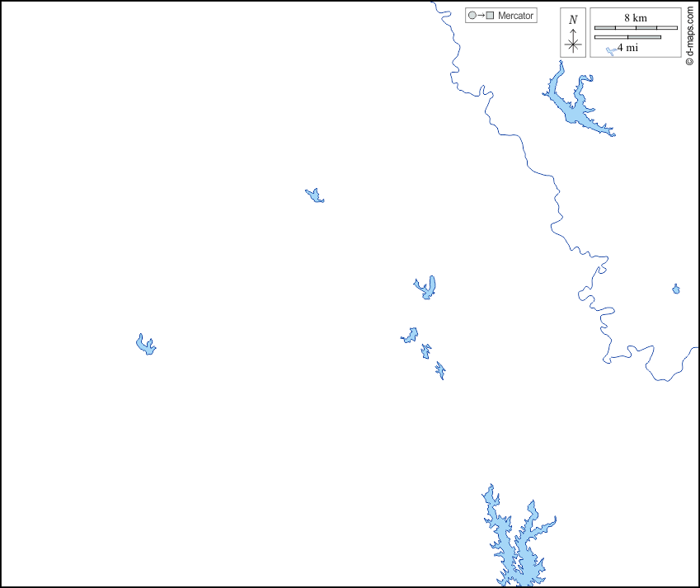Screen dimensions: 700x588
Task: Open the d-maps.com copyright link
Action: pyautogui.click(x=689, y=37)
